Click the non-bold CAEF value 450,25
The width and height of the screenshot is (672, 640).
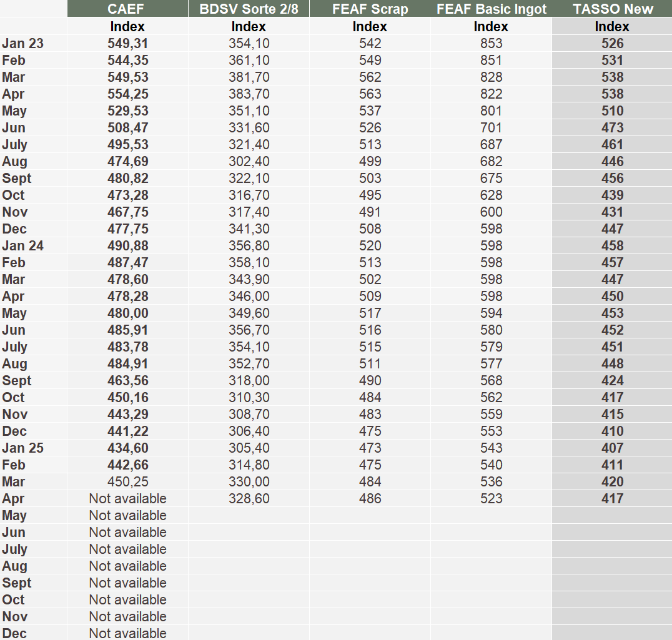[127, 481]
